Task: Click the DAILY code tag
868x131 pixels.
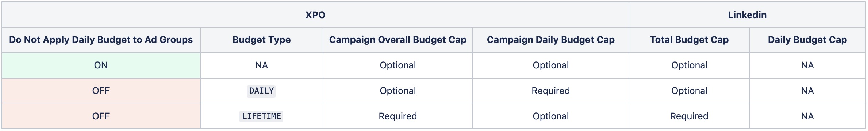Action: (x=262, y=91)
